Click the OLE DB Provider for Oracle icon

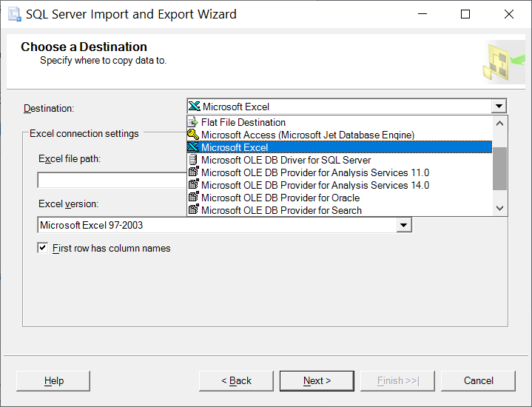point(193,198)
